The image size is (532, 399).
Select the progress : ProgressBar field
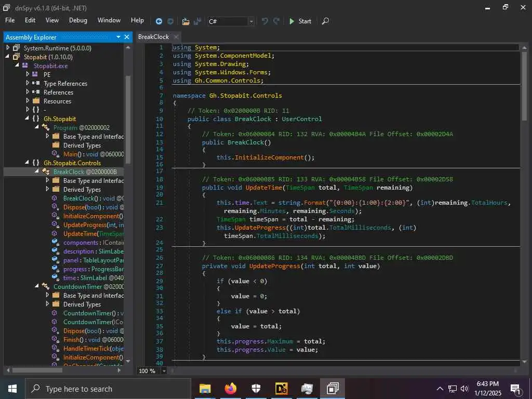click(94, 269)
